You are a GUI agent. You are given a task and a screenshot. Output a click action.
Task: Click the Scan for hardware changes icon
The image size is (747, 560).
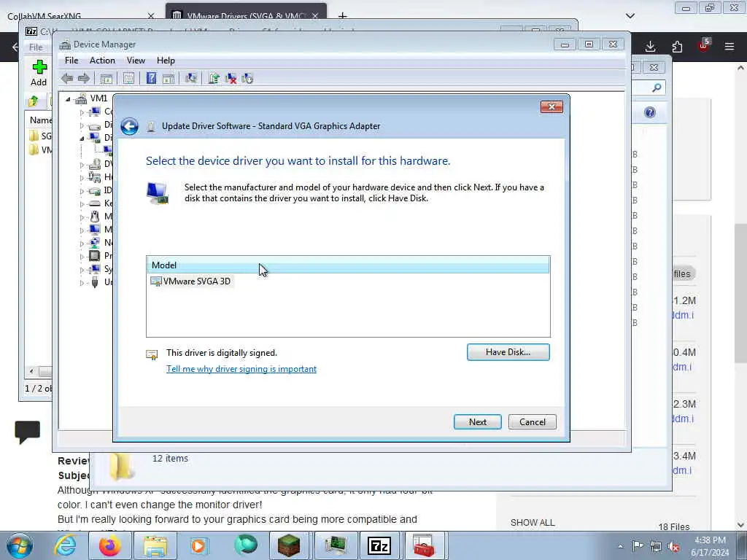[192, 78]
